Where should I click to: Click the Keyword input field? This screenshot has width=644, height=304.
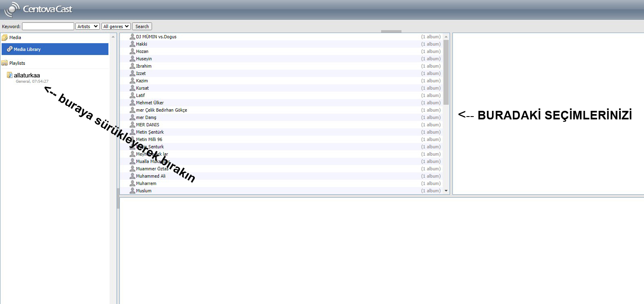point(48,26)
